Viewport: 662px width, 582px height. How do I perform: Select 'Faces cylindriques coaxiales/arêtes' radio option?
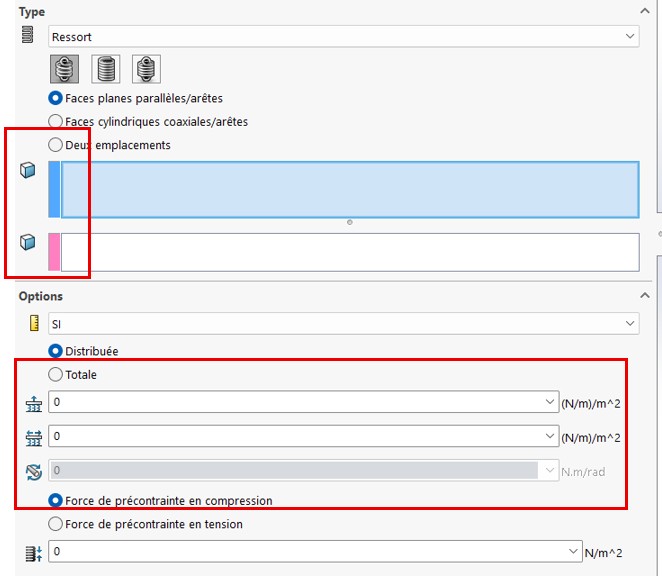[x=56, y=121]
